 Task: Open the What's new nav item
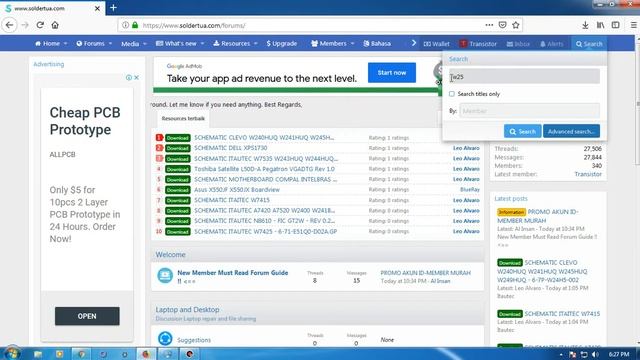click(x=176, y=43)
